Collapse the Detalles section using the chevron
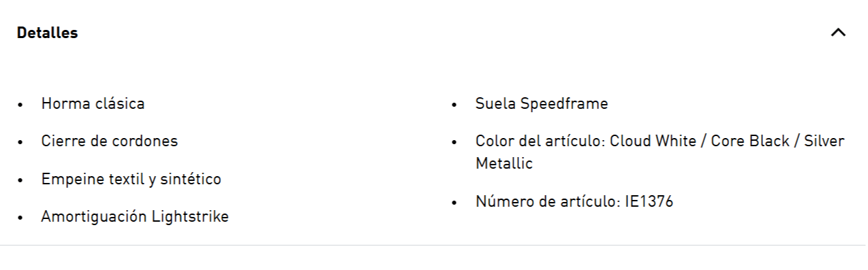This screenshot has width=868, height=270. pos(838,32)
